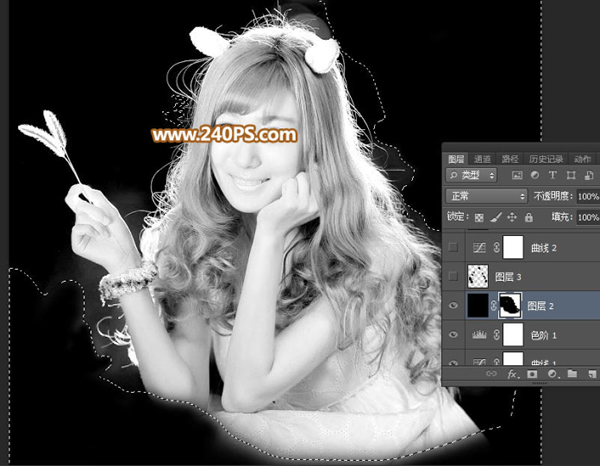The height and width of the screenshot is (466, 600).
Task: Select the layer named 曲线 2
Action: pyautogui.click(x=543, y=248)
